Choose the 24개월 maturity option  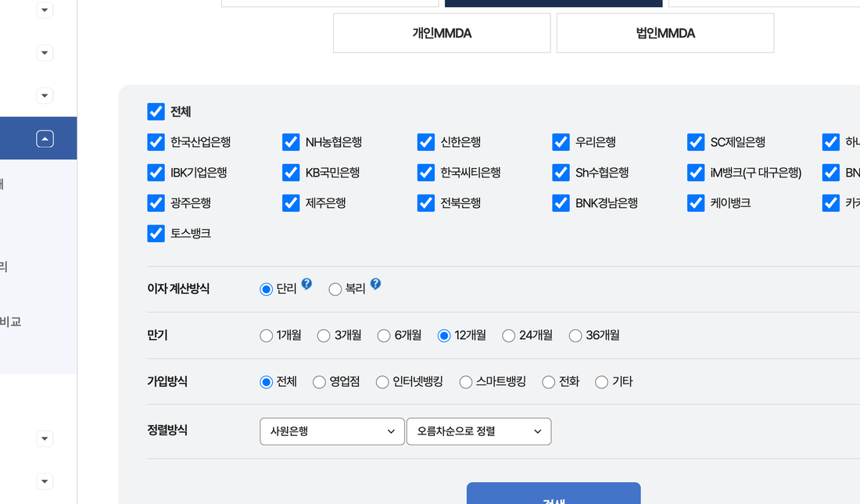(x=508, y=336)
